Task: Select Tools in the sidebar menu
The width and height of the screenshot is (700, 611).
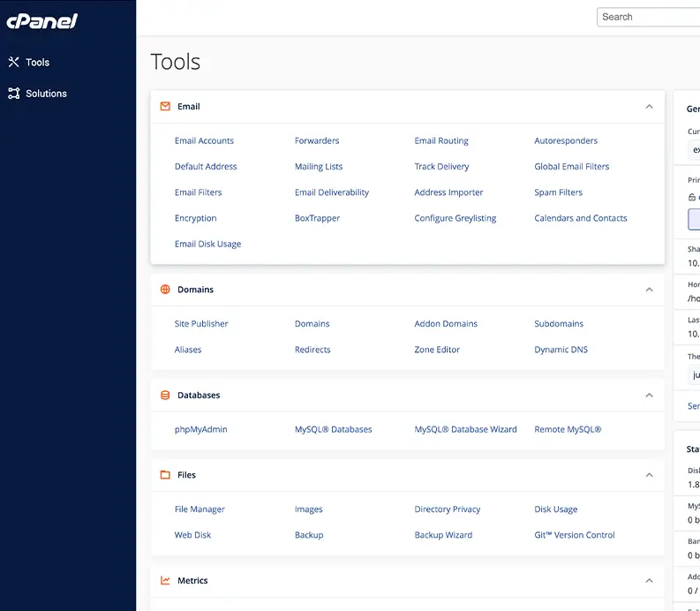Action: 37,63
